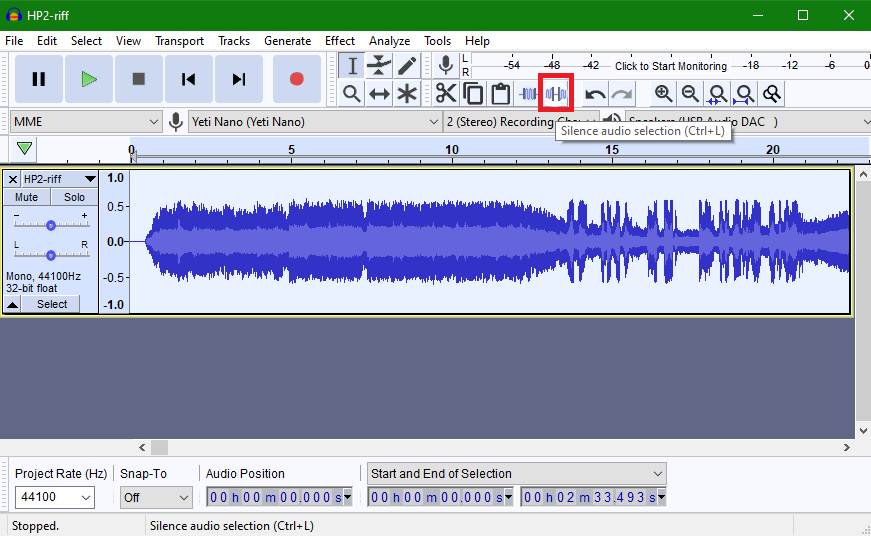Image resolution: width=871 pixels, height=536 pixels.
Task: Select the Zoom (magnifier) tool
Action: (352, 93)
